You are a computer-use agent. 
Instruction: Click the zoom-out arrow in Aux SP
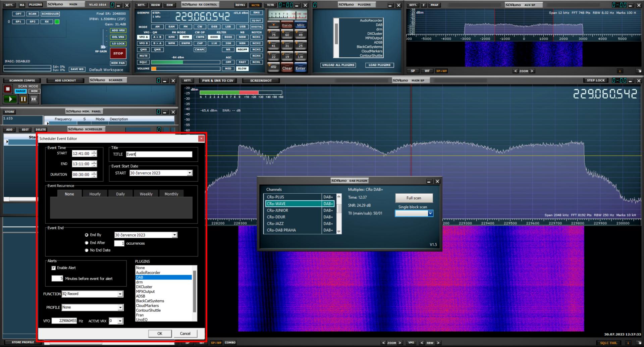(x=516, y=71)
